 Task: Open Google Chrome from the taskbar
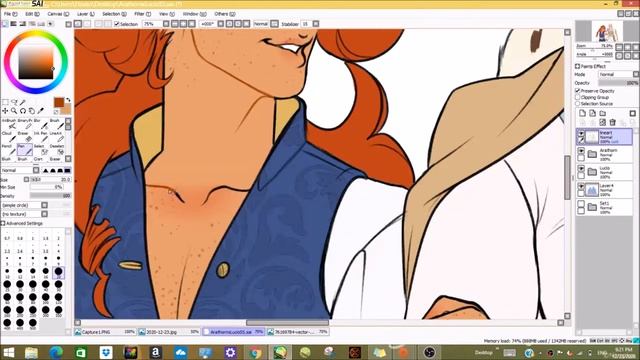[255, 352]
